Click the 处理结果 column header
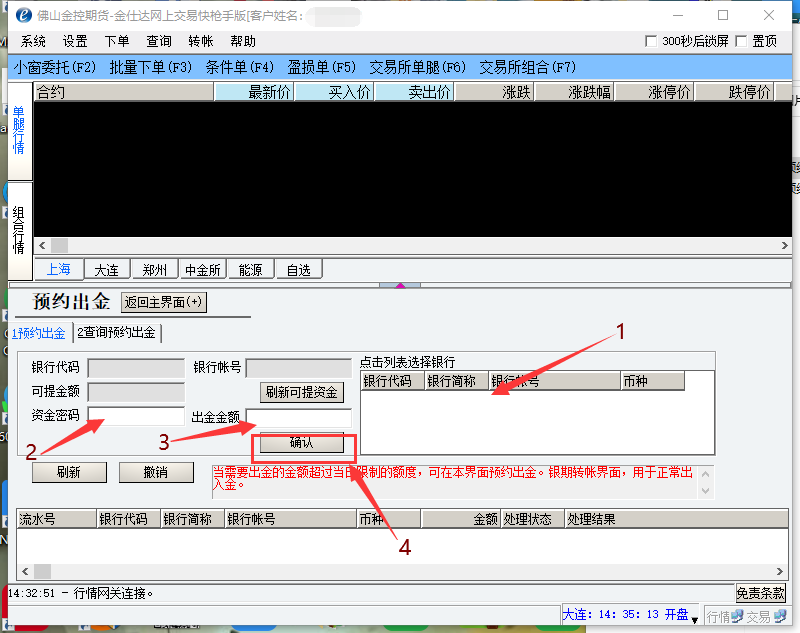 (677, 519)
